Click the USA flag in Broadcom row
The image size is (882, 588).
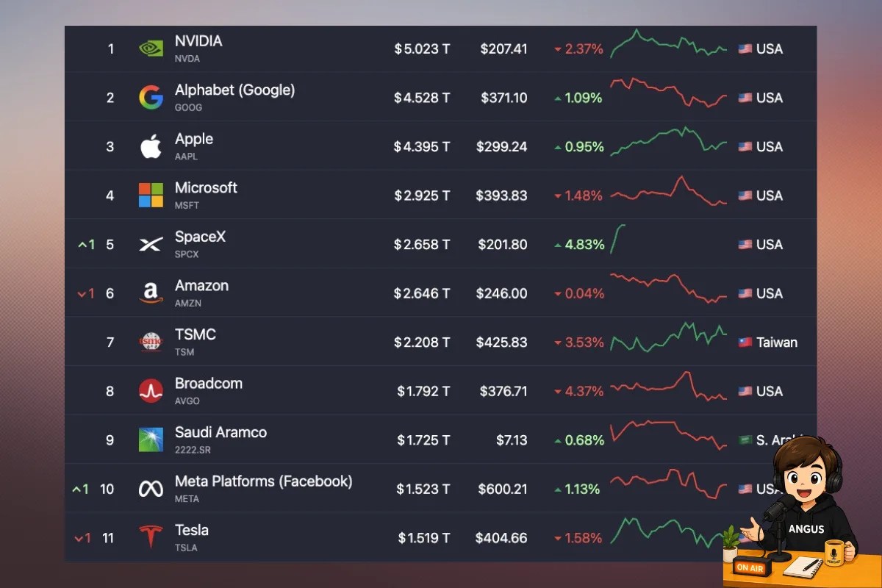[745, 391]
